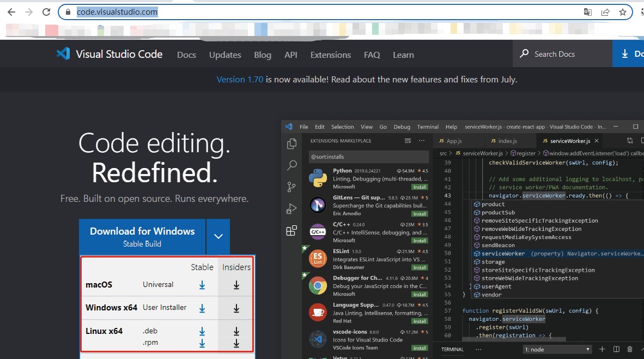The height and width of the screenshot is (359, 644).
Task: Go to the FAQ navigation item
Action: click(372, 55)
